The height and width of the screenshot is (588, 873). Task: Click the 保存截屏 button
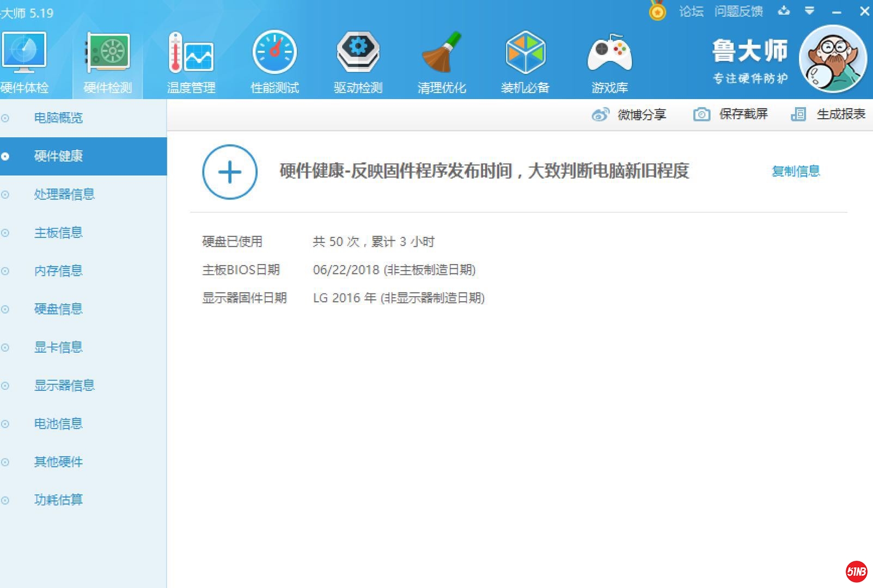pyautogui.click(x=731, y=114)
